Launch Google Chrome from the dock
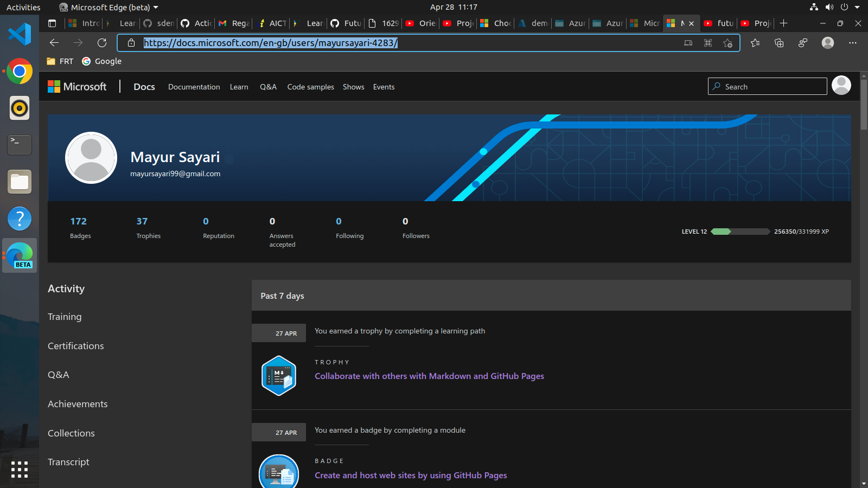This screenshot has height=488, width=868. 20,71
